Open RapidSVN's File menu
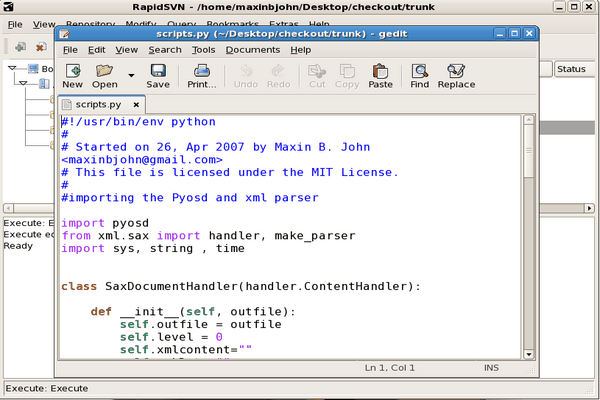Viewport: 600px width, 400px height. pyautogui.click(x=15, y=23)
